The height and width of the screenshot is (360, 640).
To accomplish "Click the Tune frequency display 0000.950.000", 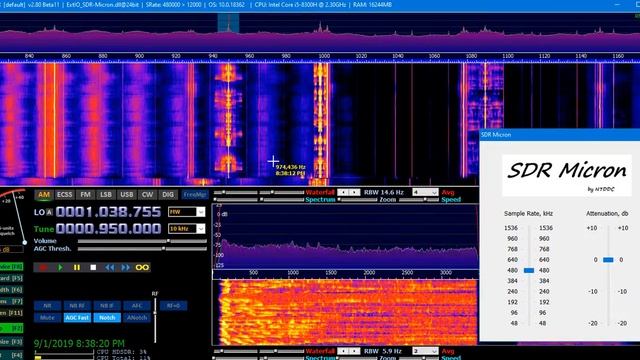I will tap(109, 229).
